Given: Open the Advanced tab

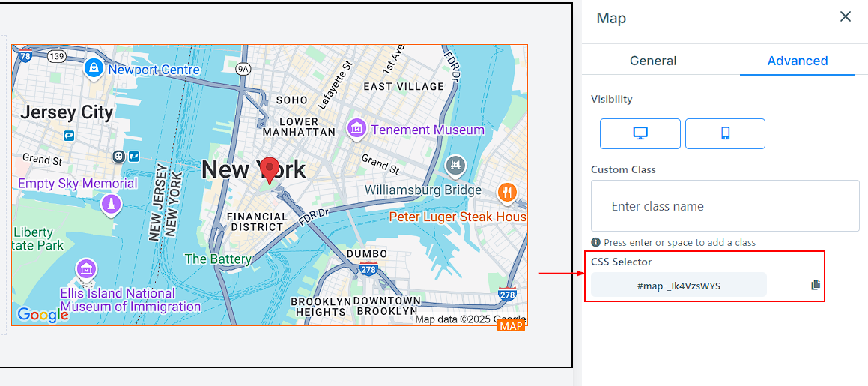Looking at the screenshot, I should coord(798,61).
